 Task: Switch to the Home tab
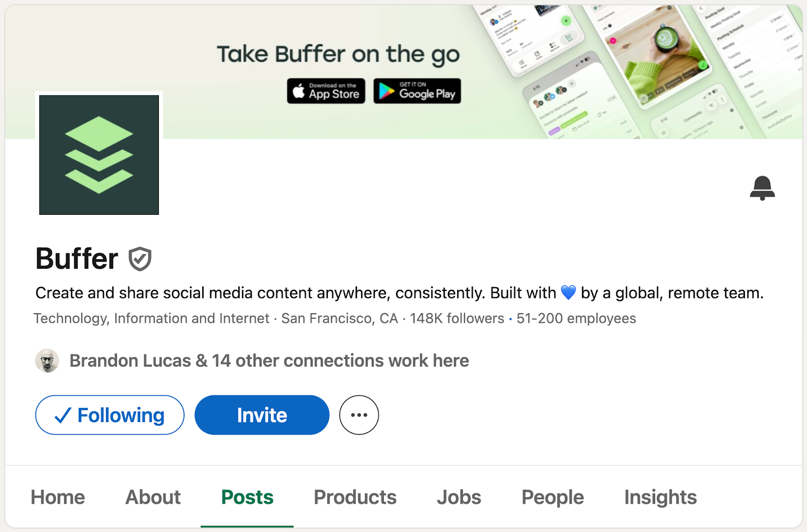coord(57,497)
